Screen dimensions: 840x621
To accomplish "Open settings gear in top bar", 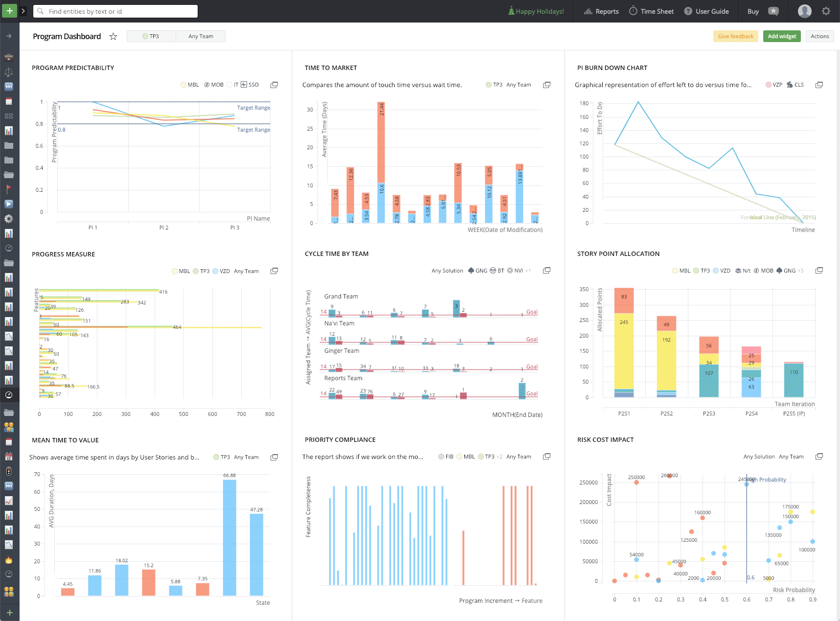I will click(826, 11).
